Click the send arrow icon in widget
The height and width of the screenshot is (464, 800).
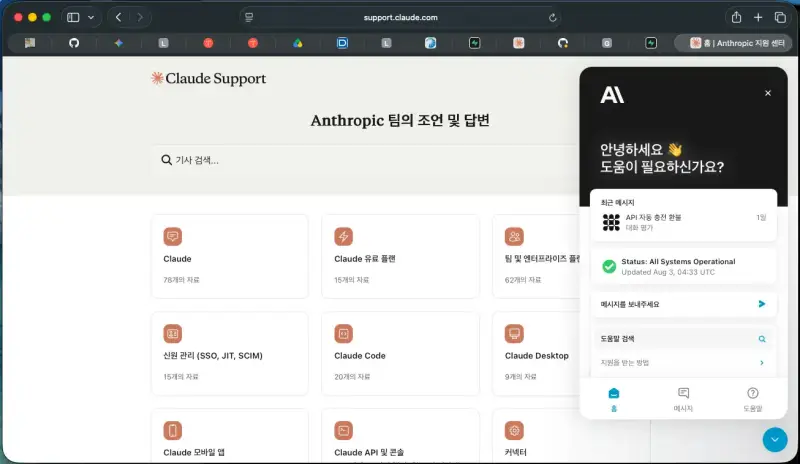point(762,304)
